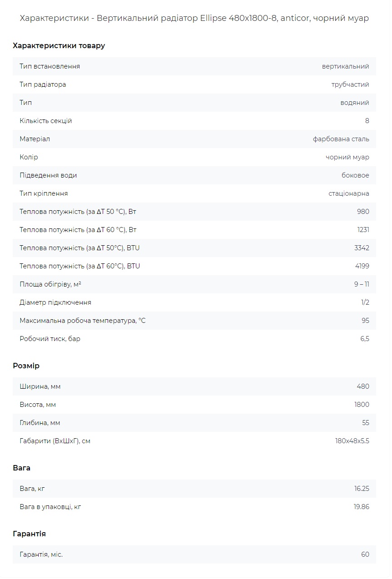Screen dimensions: 392x579
Task: Select the 'вертикальний' value
Action: 346,66
